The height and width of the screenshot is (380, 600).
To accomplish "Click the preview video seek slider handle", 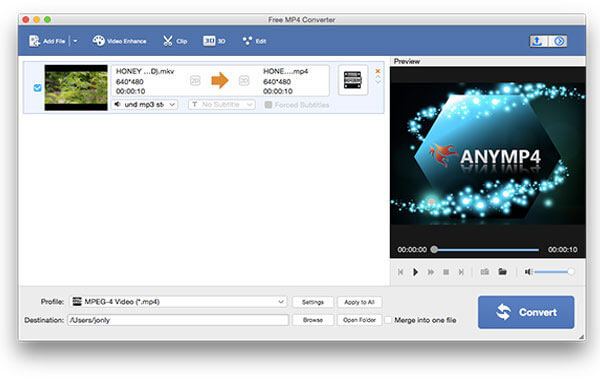I will coord(434,250).
